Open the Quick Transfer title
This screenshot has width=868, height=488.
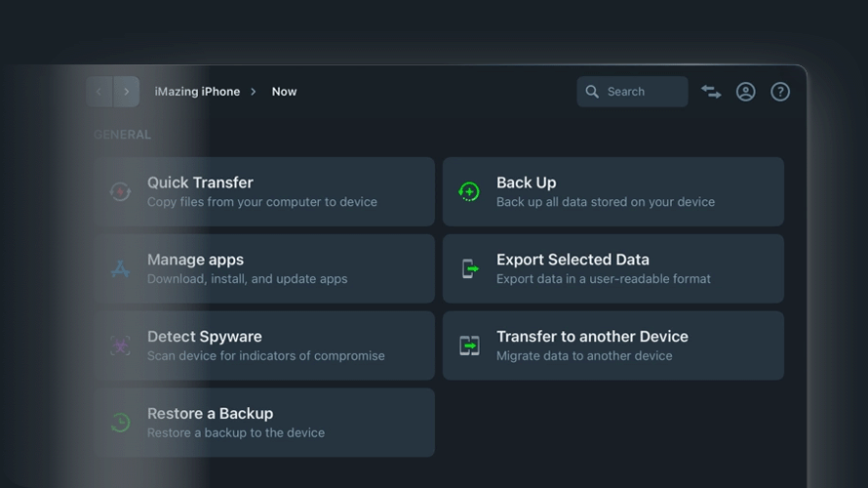click(x=200, y=183)
